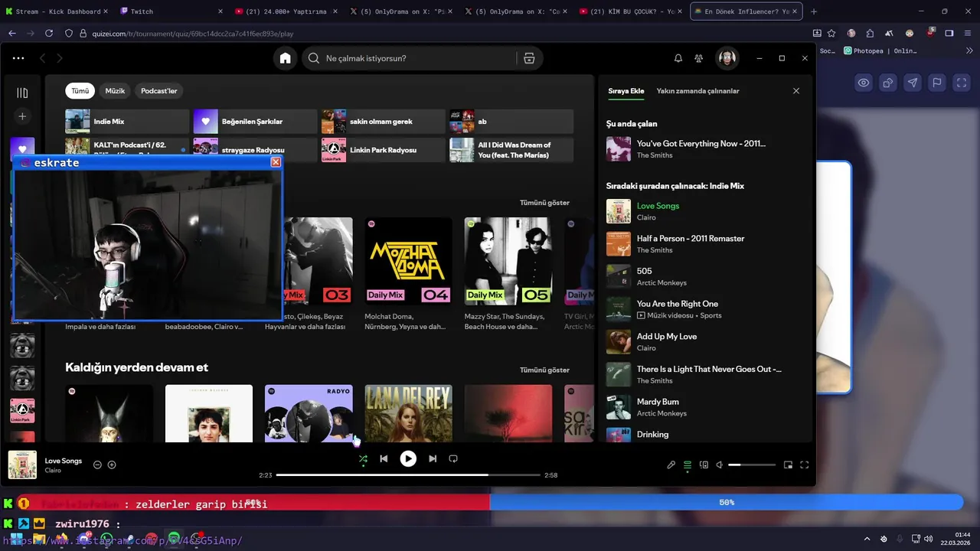
Task: Open the Spotify browse icon in search bar
Action: click(x=529, y=58)
